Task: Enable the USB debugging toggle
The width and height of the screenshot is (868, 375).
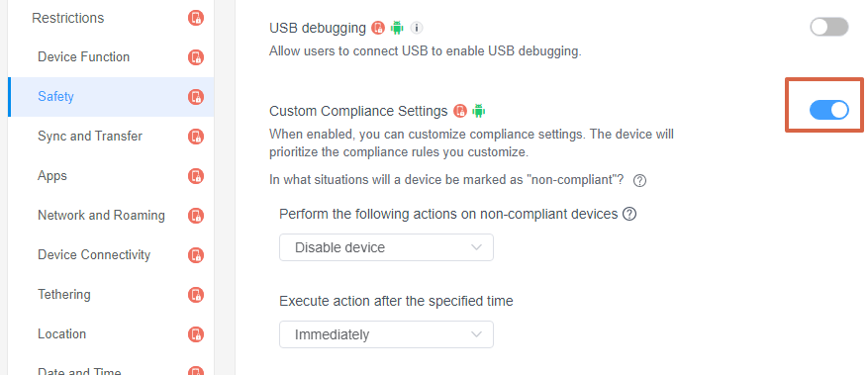Action: coord(828,27)
